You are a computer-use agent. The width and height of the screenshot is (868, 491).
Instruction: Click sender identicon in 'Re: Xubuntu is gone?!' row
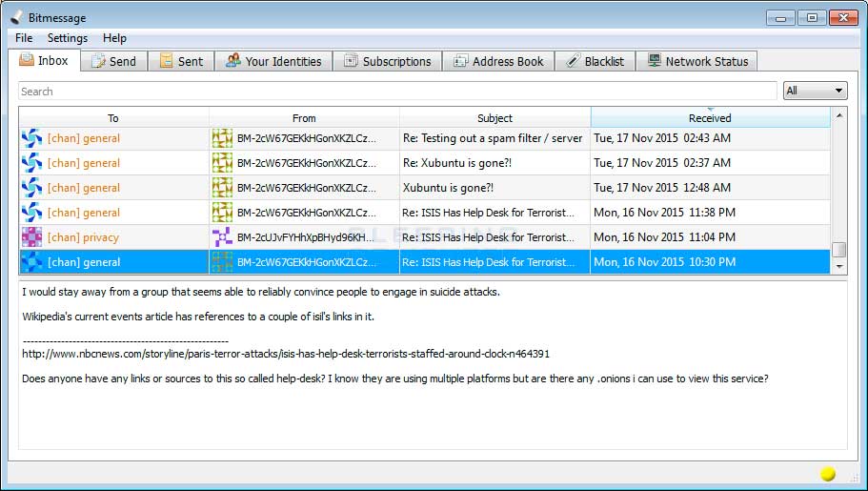coord(222,163)
